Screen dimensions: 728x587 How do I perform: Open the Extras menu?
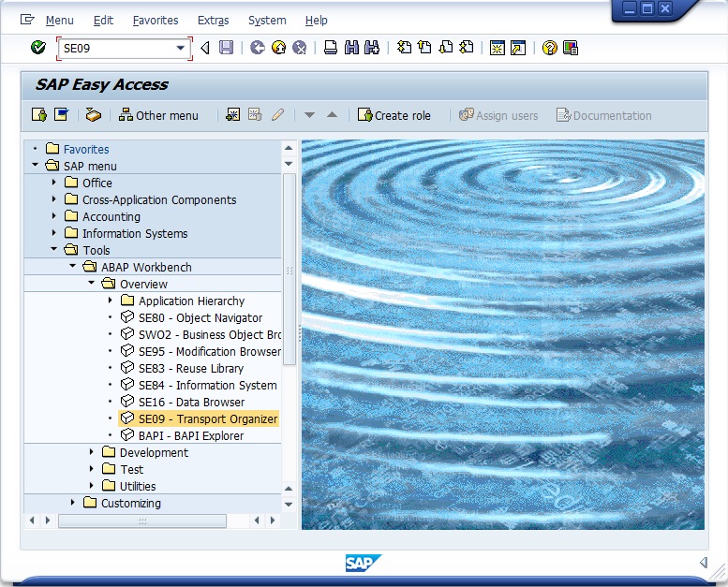(213, 20)
